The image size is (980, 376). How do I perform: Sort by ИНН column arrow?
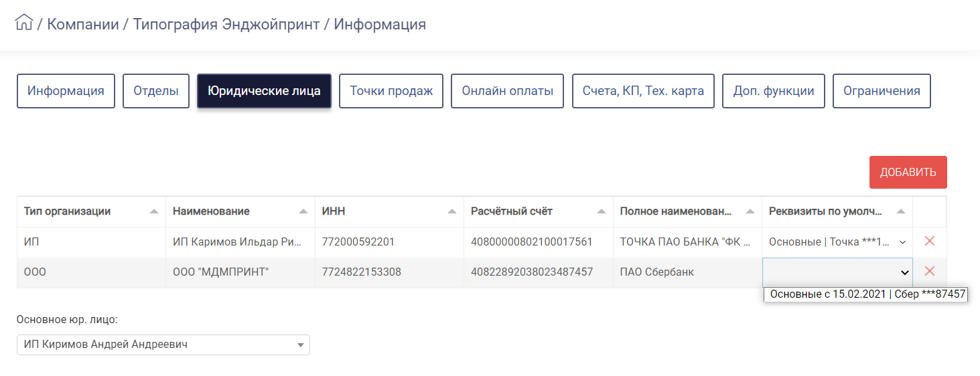452,211
